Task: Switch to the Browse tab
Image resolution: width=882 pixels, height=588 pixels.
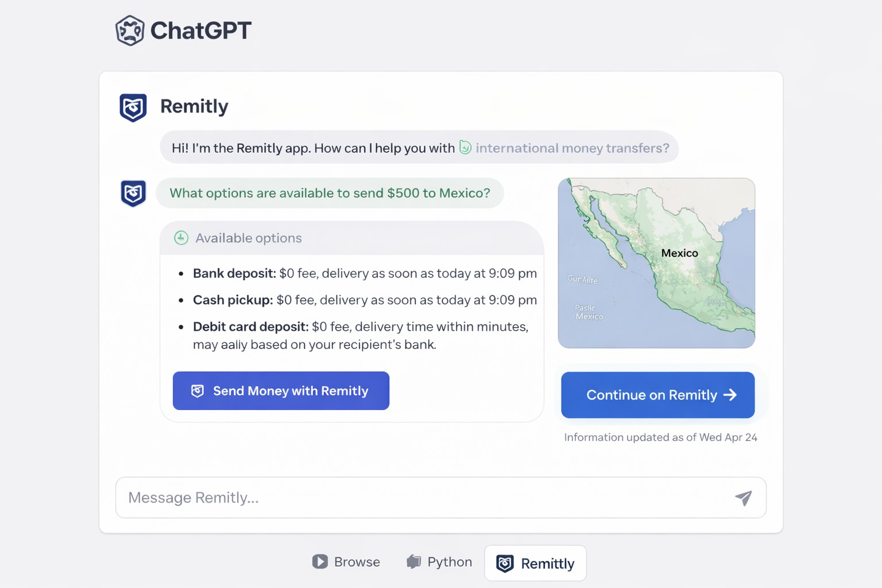Action: (x=346, y=562)
